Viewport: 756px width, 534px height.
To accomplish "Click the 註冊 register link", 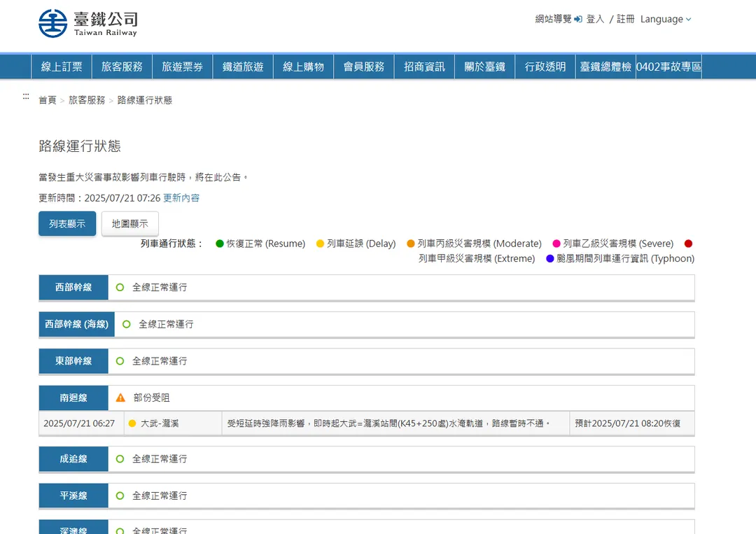I will click(625, 20).
